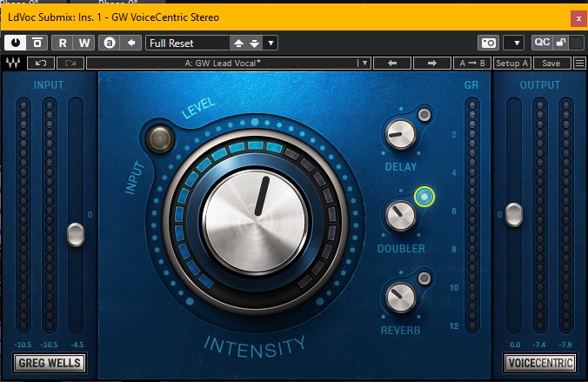
Task: Click the Output fader handle
Action: pos(514,215)
